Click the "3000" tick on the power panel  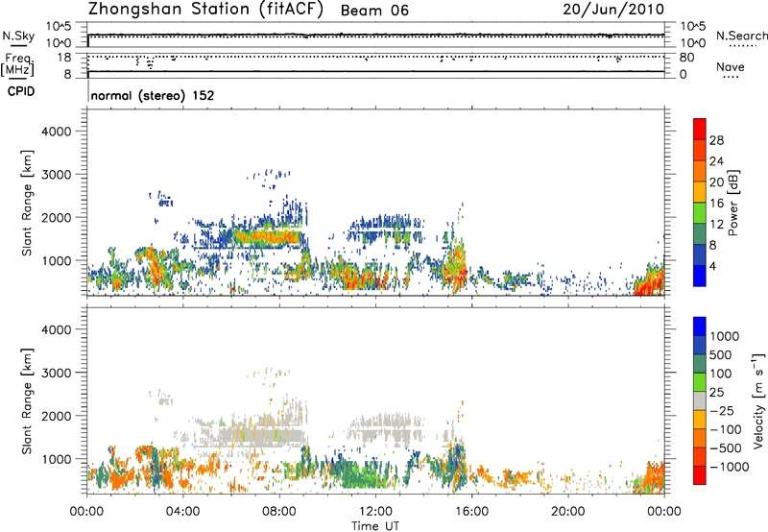[56, 175]
